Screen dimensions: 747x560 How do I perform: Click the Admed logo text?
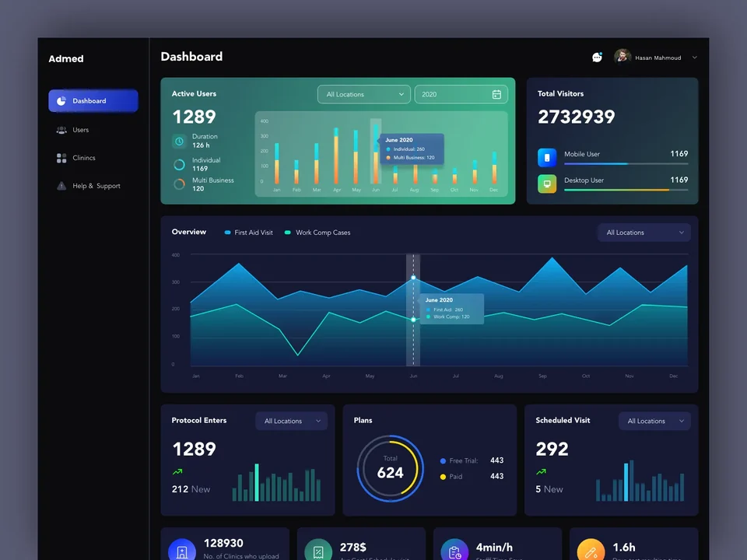pyautogui.click(x=65, y=58)
